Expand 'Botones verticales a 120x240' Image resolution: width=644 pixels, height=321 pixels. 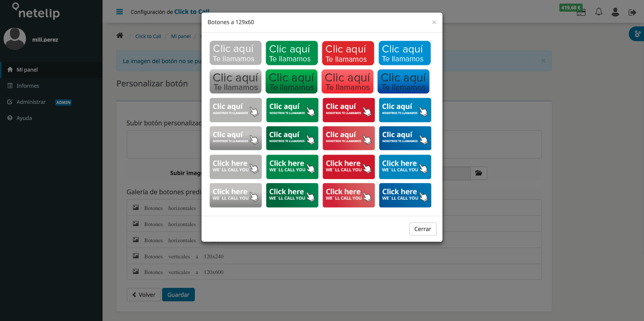click(x=184, y=256)
